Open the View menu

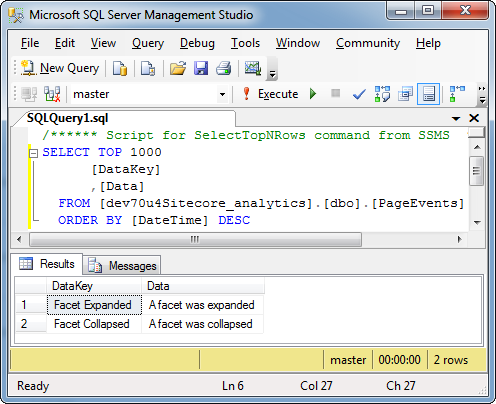tap(103, 43)
